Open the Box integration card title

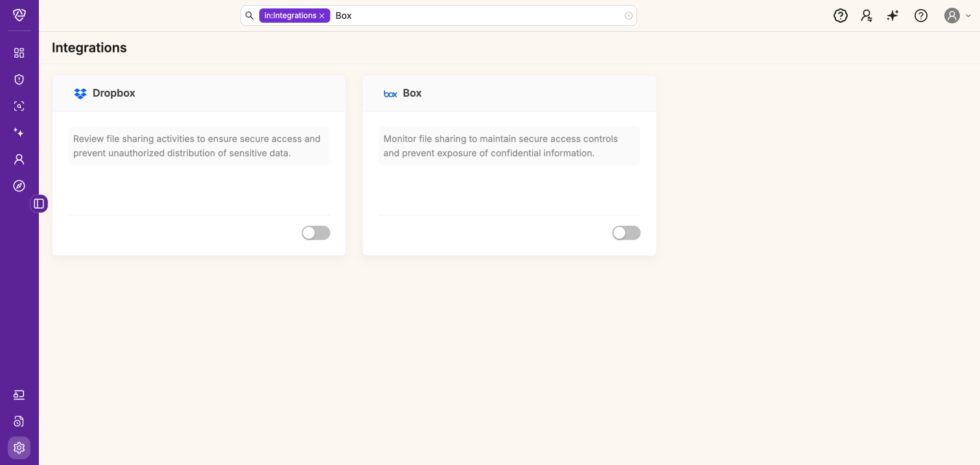tap(412, 93)
